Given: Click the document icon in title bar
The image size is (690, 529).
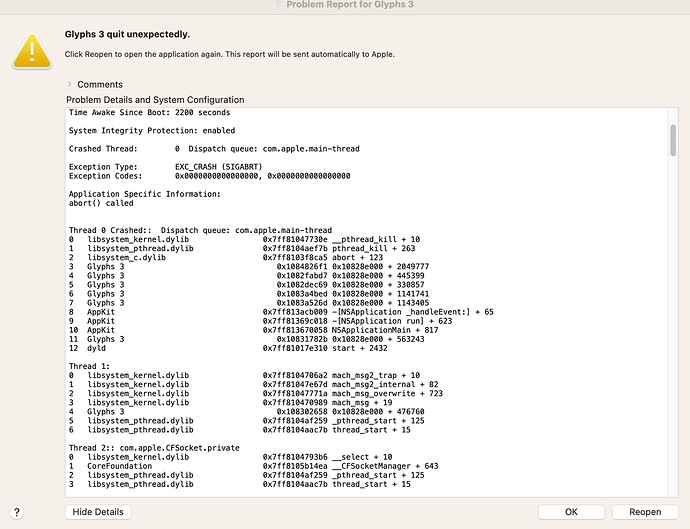Looking at the screenshot, I should [x=278, y=4].
